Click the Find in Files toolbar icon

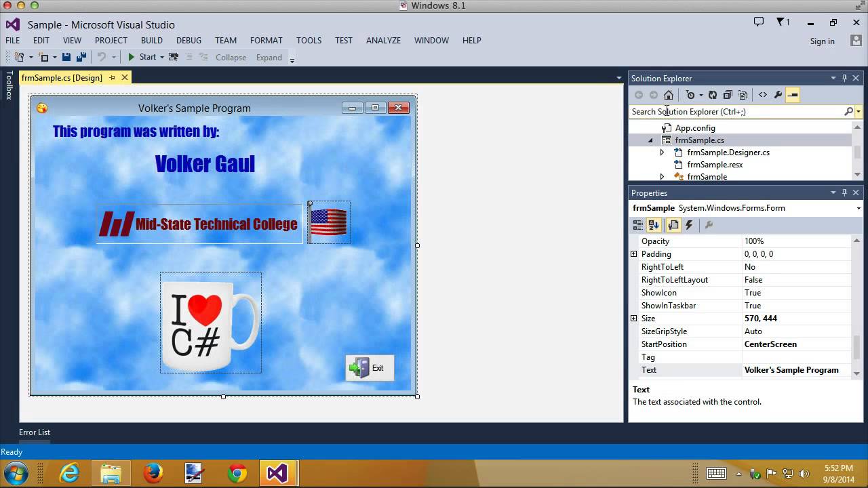(174, 58)
